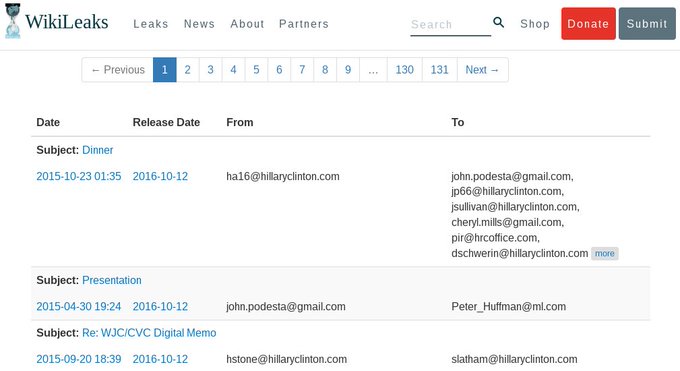Go to page 6
Image resolution: width=680 pixels, height=371 pixels.
279,70
